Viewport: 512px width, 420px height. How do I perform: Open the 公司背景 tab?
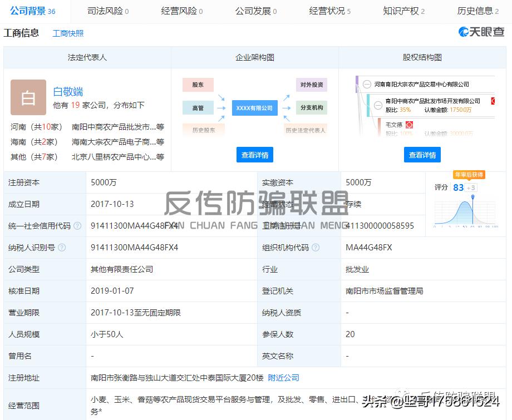(x=33, y=11)
